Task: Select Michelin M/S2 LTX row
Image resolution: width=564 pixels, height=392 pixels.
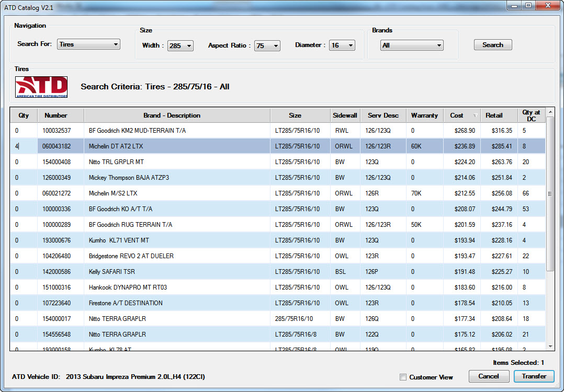Action: [x=278, y=193]
